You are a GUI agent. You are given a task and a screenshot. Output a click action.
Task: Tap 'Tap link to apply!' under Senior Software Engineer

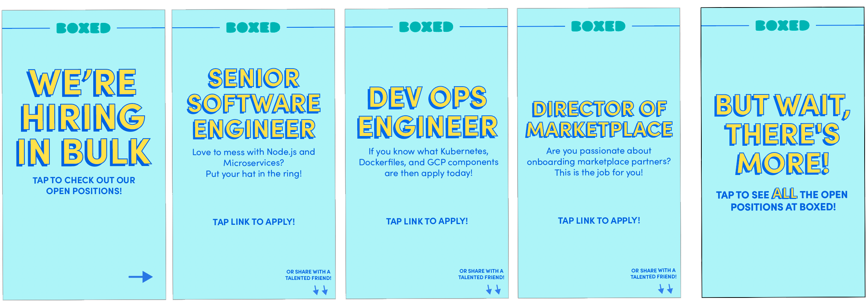click(x=254, y=222)
